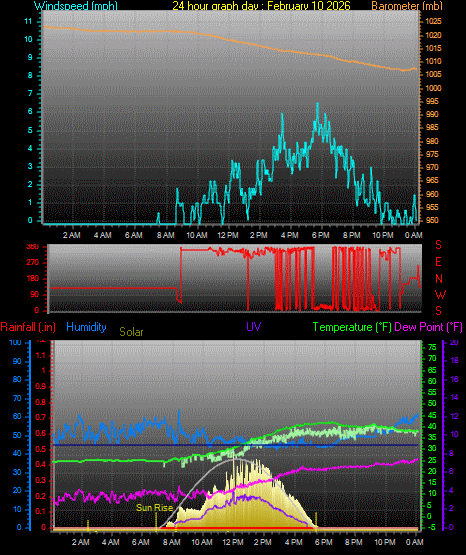
Task: Click 75 on the green temperature axis
Action: click(x=432, y=348)
